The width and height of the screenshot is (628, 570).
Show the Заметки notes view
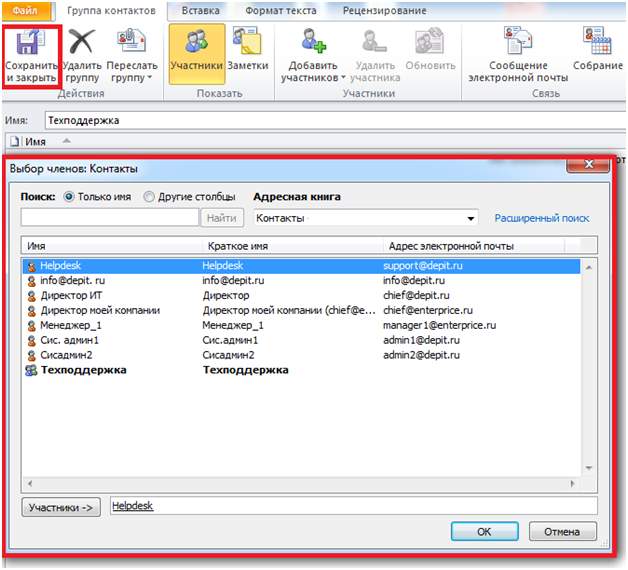[x=248, y=50]
